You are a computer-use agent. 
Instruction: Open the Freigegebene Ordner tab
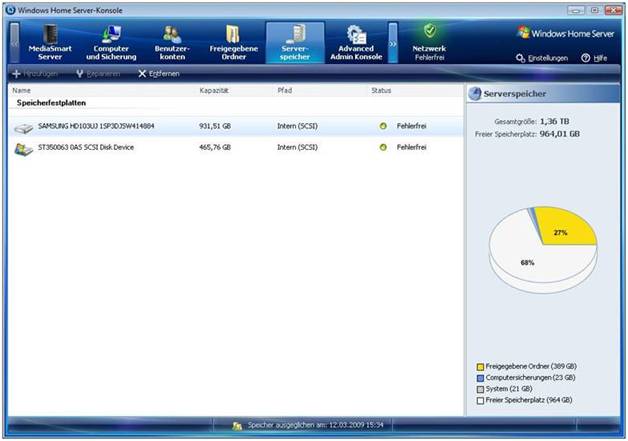tap(233, 42)
